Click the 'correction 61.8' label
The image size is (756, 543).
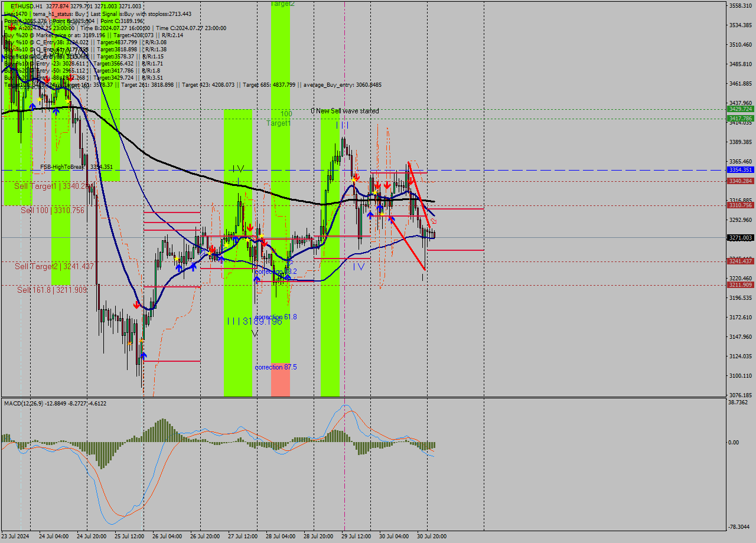[276, 317]
